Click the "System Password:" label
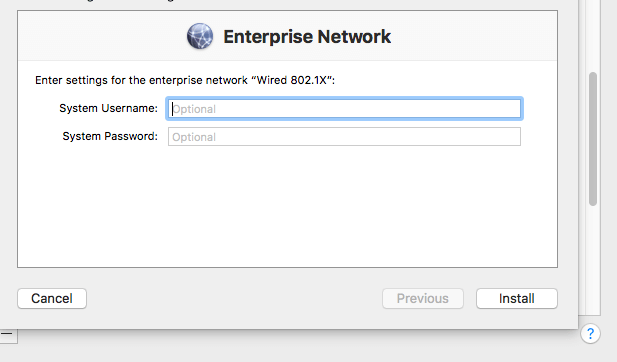The height and width of the screenshot is (362, 617). [x=110, y=136]
